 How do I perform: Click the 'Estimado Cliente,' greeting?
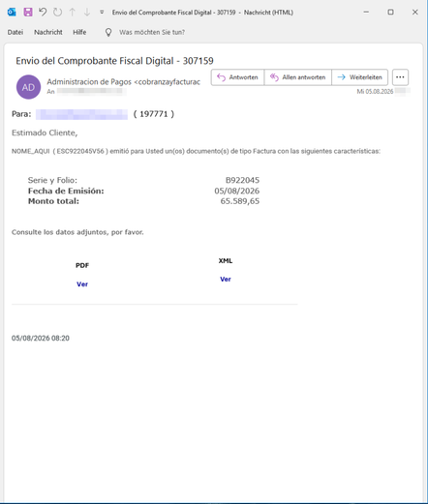(45, 133)
